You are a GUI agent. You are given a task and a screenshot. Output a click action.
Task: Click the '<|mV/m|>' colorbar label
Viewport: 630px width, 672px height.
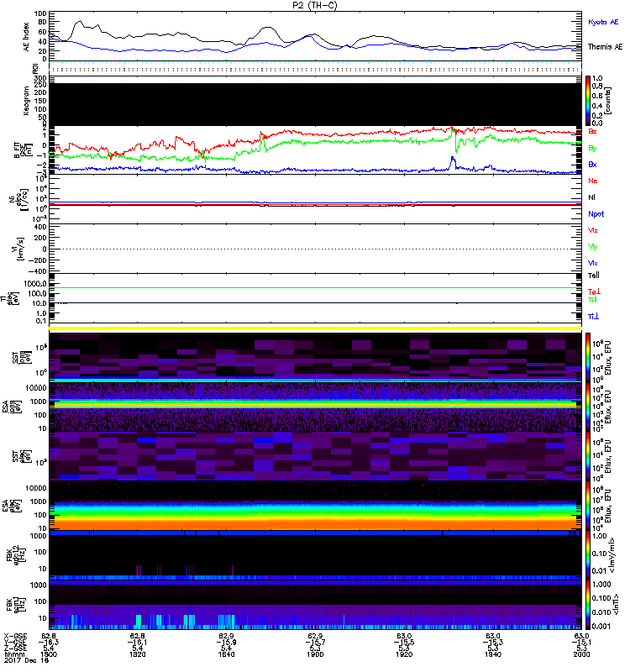[x=613, y=555]
